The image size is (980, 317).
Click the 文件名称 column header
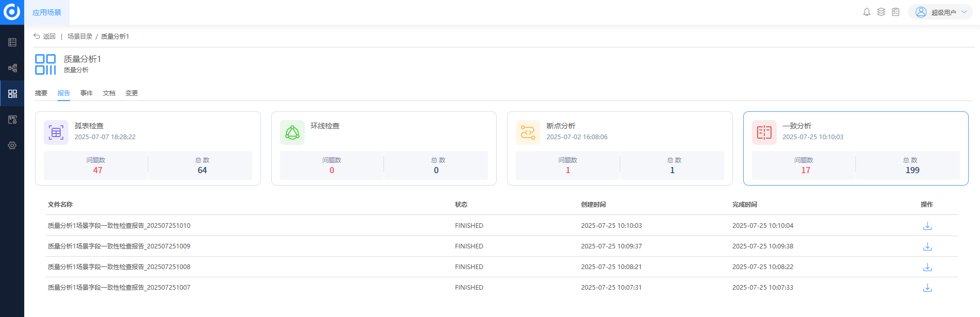pyautogui.click(x=60, y=205)
